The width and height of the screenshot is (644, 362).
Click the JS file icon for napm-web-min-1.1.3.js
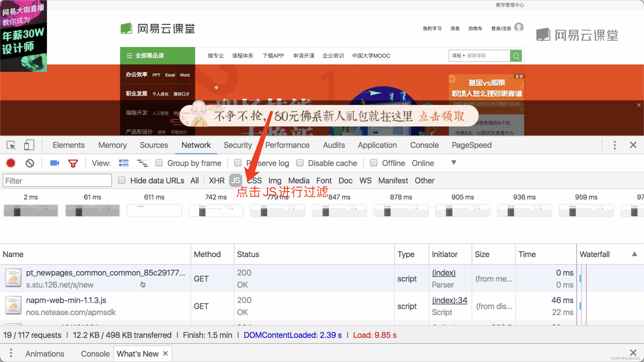point(13,306)
